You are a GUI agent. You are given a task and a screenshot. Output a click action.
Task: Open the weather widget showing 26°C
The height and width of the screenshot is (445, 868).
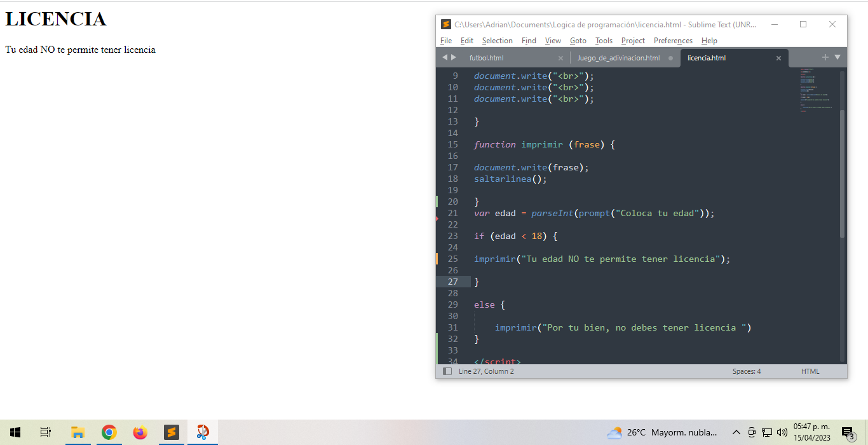(662, 432)
